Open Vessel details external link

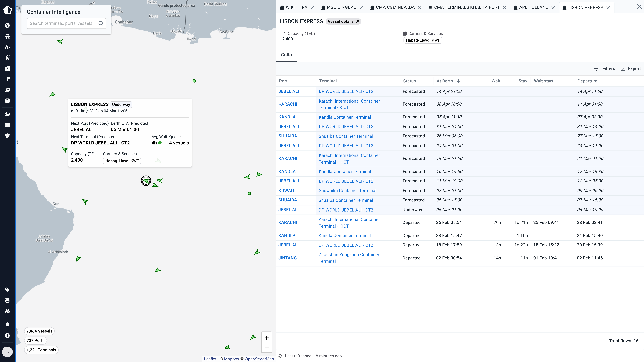[343, 21]
